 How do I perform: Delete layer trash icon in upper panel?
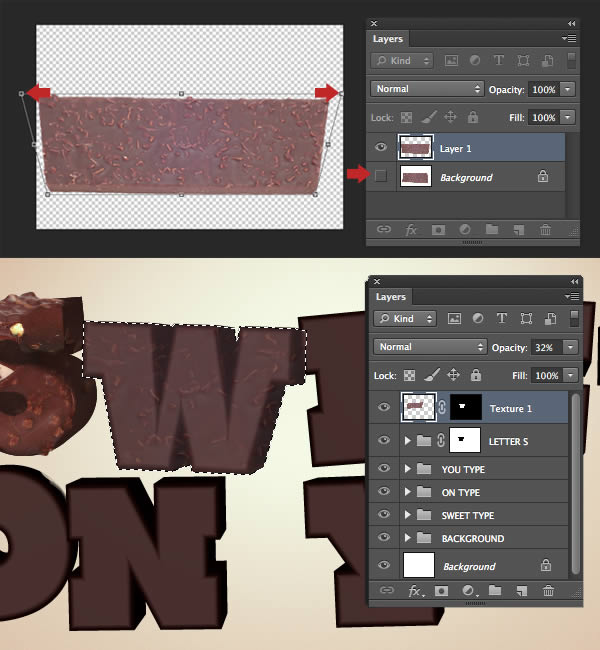[x=545, y=229]
